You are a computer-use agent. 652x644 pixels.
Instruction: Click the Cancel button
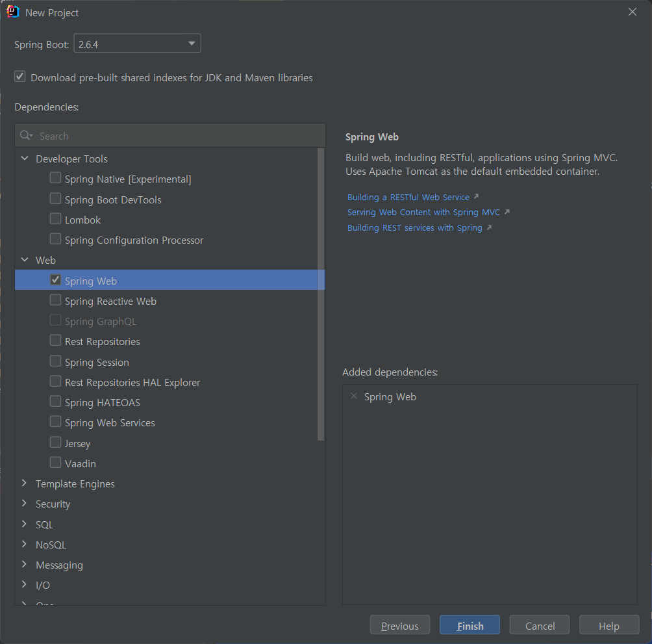[539, 625]
